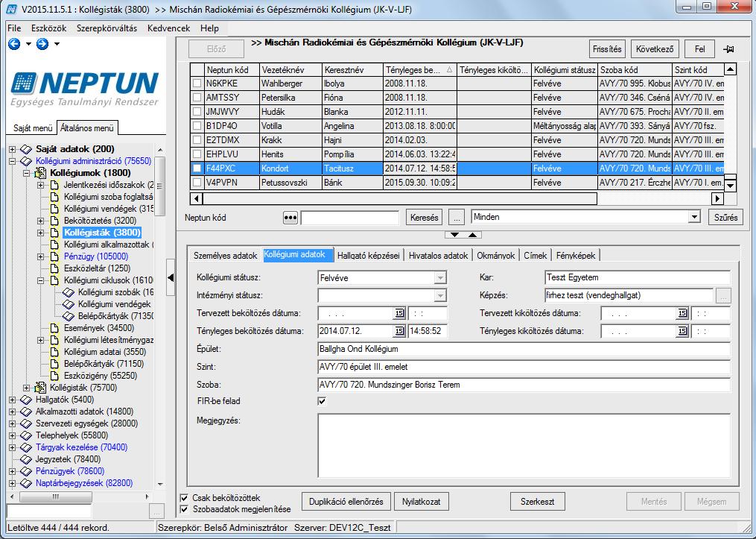Click the blue back navigation arrow

pos(14,45)
